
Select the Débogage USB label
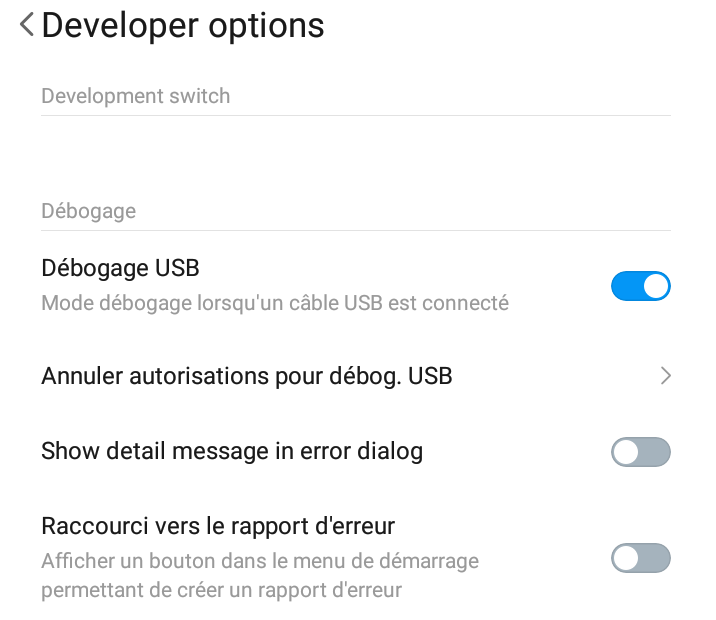pos(120,268)
